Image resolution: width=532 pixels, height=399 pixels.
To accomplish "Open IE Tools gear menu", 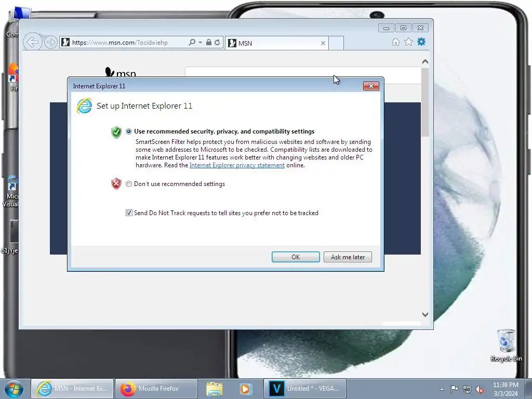I will pos(421,42).
